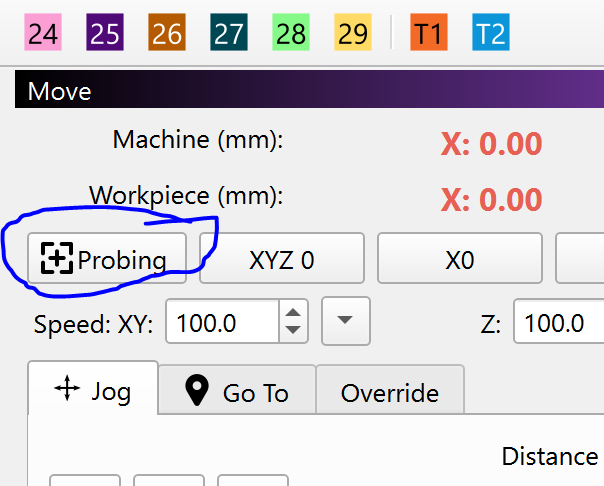The width and height of the screenshot is (604, 486).
Task: Select the green layer 28 swatch
Action: click(291, 34)
